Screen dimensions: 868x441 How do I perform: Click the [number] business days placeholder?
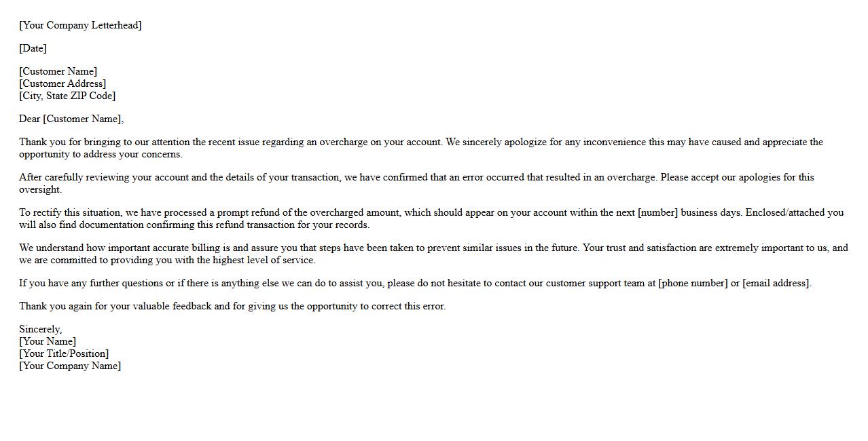[x=657, y=212]
